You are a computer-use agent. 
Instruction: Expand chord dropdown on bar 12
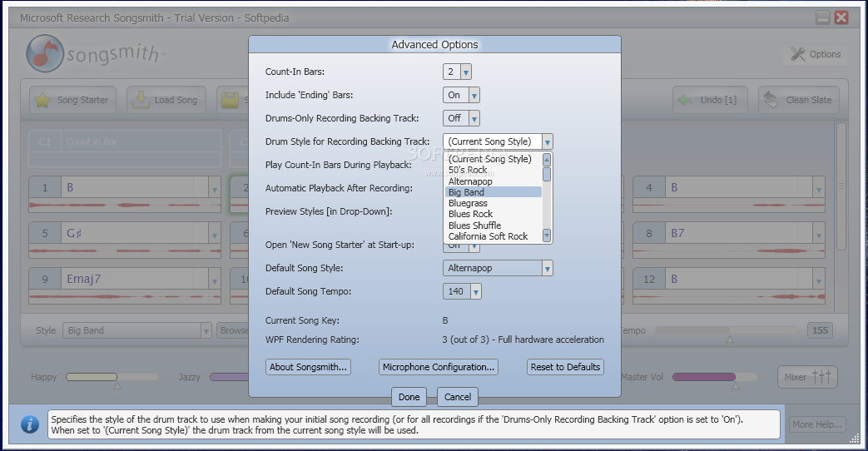[x=818, y=280]
